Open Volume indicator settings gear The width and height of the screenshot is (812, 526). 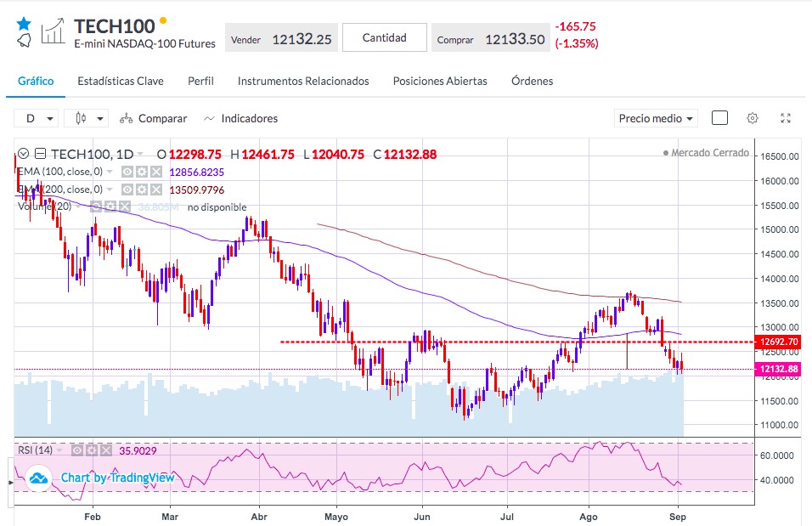click(x=110, y=206)
